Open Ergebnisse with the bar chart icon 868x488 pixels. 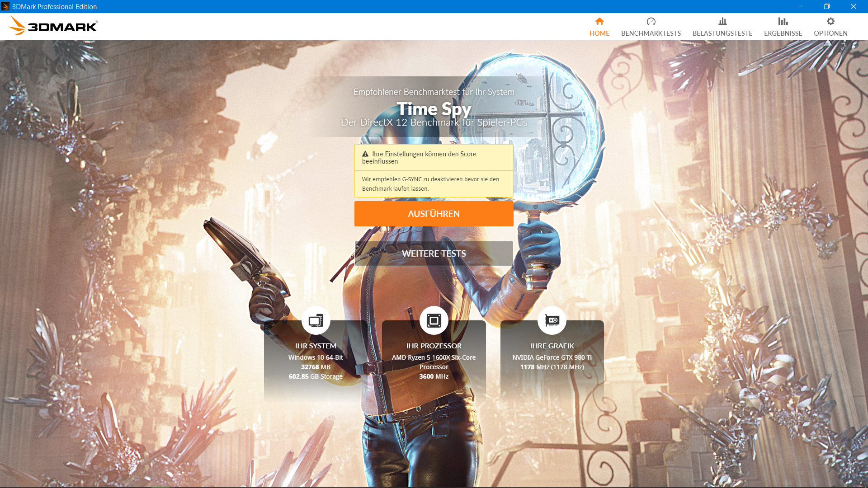pos(783,21)
